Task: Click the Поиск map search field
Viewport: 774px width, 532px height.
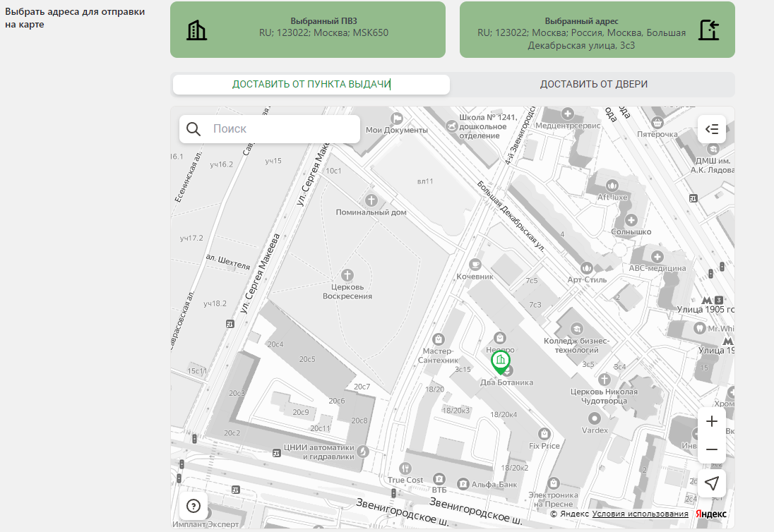Action: (270, 129)
